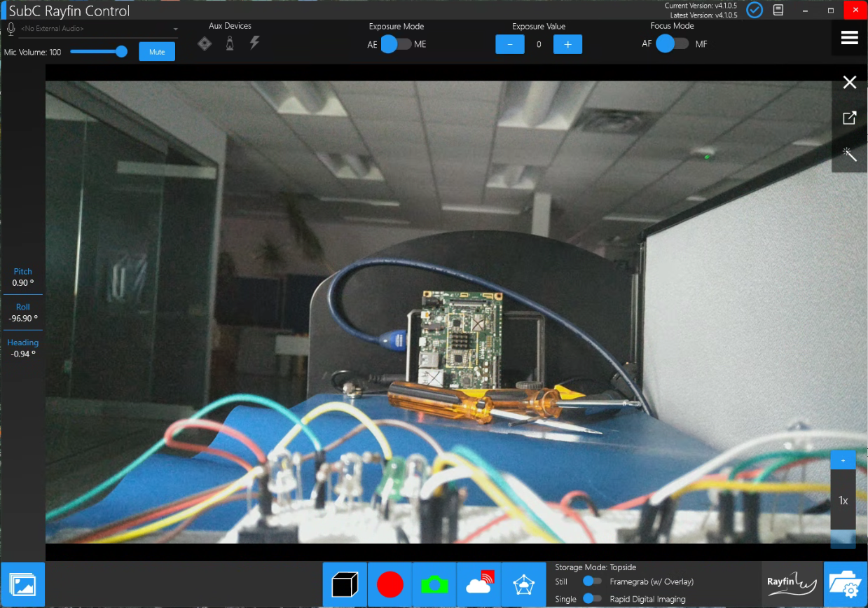Screen dimensions: 868x608
Task: Toggle Single / Rapid Digital Imaging switch
Action: click(x=593, y=599)
